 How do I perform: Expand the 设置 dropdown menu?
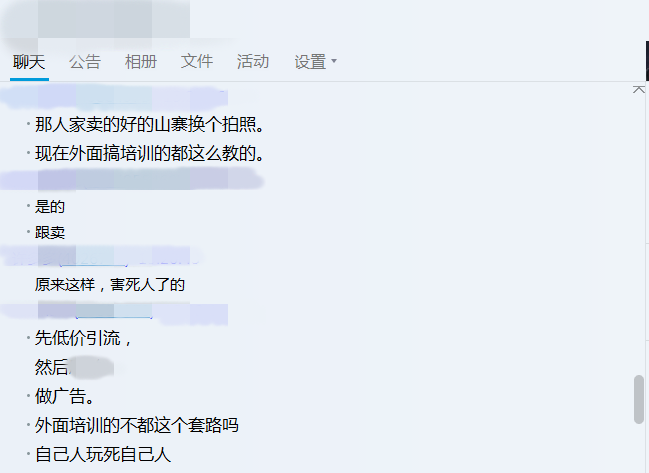(315, 62)
